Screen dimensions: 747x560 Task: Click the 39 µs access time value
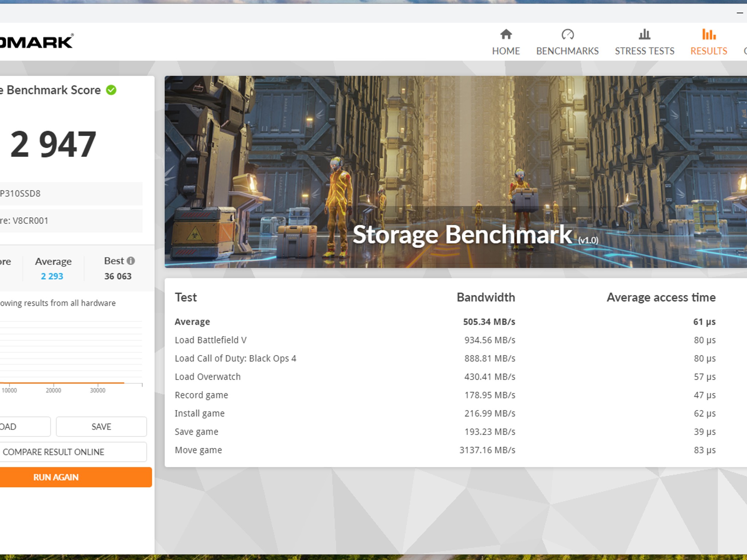tap(705, 432)
